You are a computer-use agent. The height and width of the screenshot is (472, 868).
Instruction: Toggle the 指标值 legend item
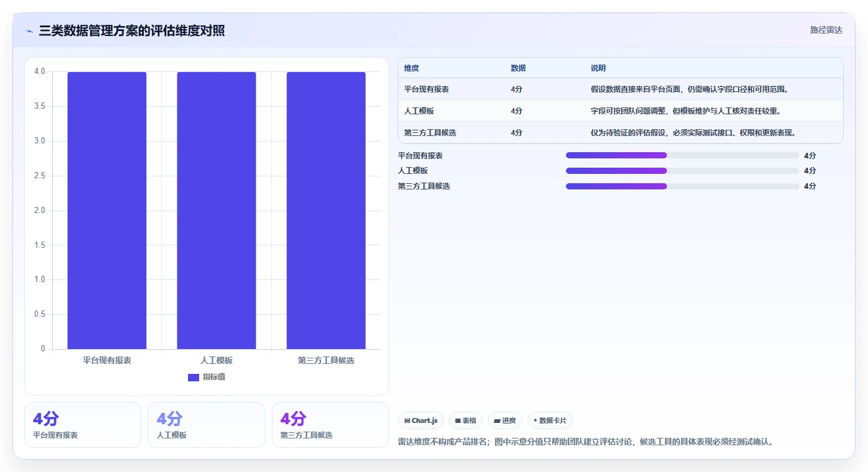click(x=207, y=377)
